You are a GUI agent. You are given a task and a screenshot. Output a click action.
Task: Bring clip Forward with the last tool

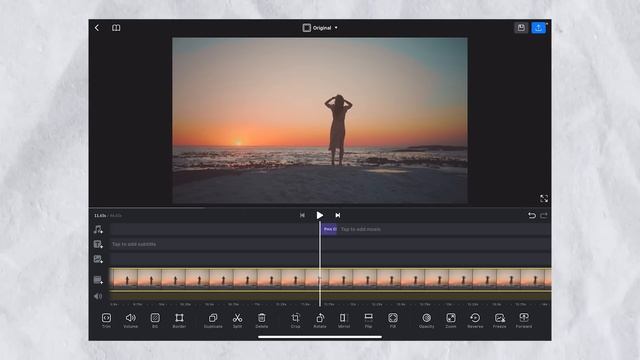[524, 320]
